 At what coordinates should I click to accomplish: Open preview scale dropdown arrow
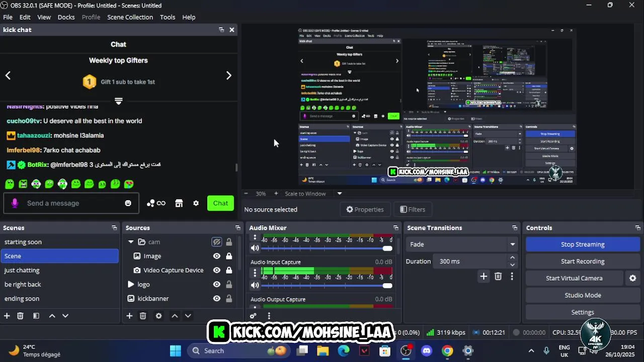340,194
